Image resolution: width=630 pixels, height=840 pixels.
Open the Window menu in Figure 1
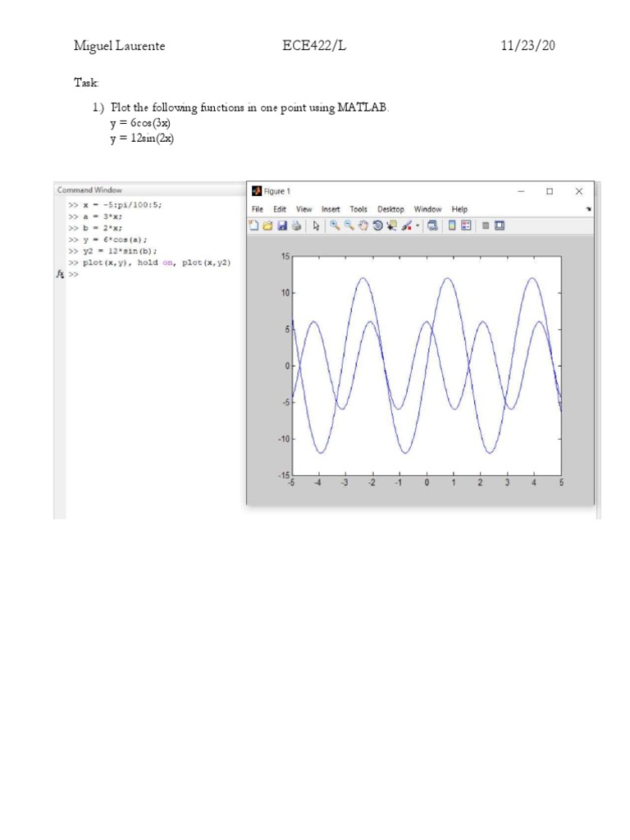(x=427, y=209)
